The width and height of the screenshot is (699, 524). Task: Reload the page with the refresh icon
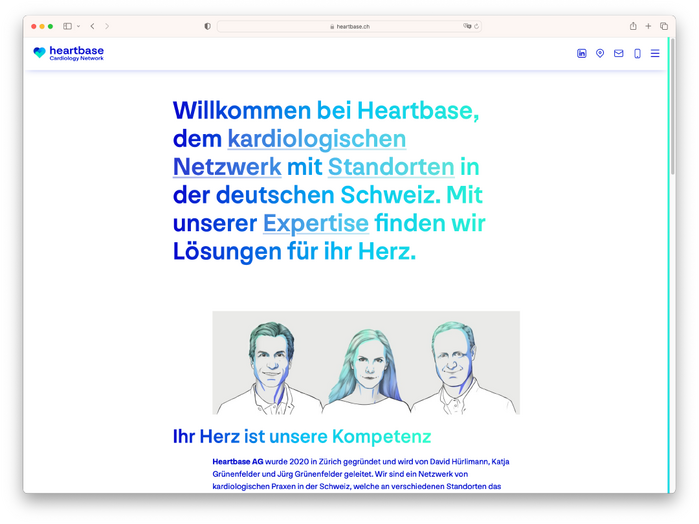(477, 26)
